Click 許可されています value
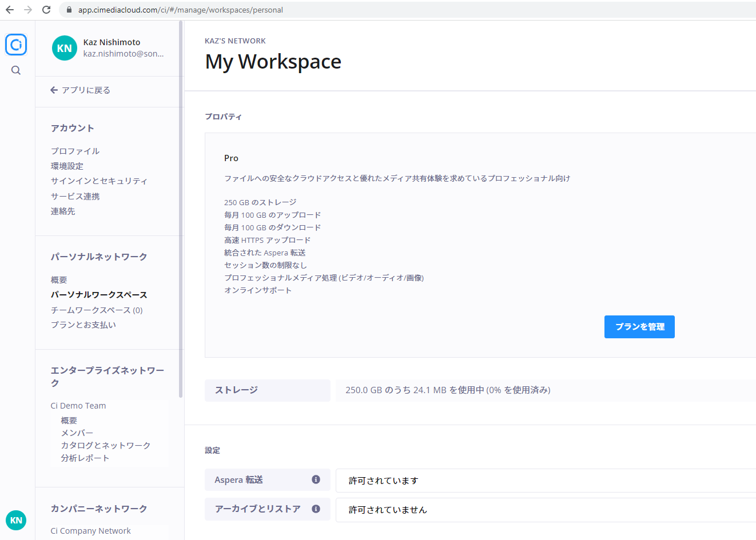This screenshot has width=756, height=540. (x=383, y=481)
